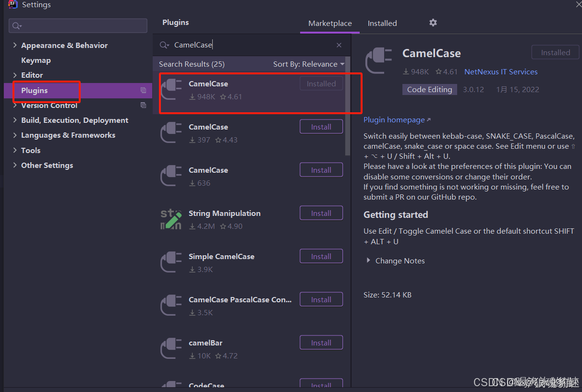Click the Search Results (25) label
582x392 pixels.
pos(192,64)
